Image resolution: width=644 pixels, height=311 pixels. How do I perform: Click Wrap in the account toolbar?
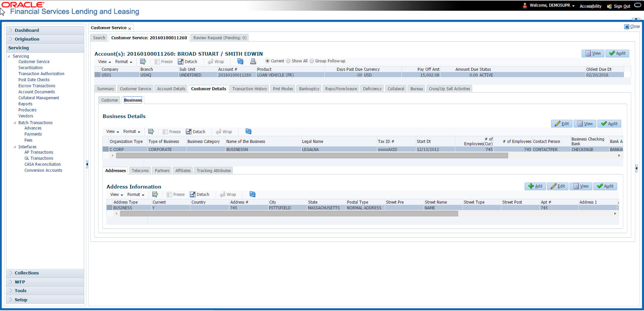coord(216,62)
